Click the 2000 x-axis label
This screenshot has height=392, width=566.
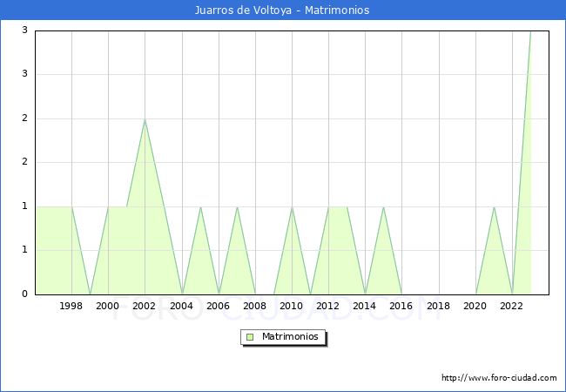(108, 306)
